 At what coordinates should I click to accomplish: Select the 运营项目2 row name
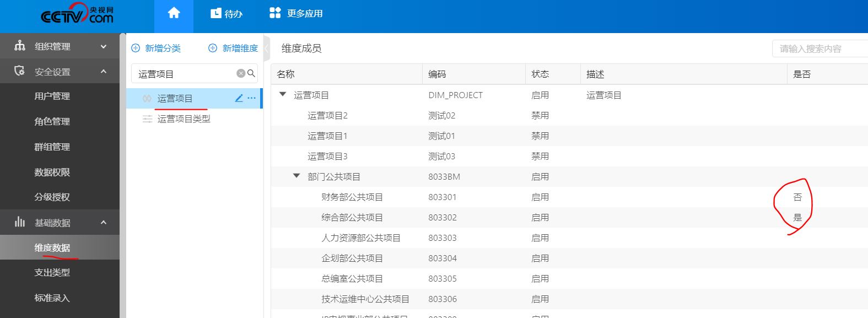327,115
